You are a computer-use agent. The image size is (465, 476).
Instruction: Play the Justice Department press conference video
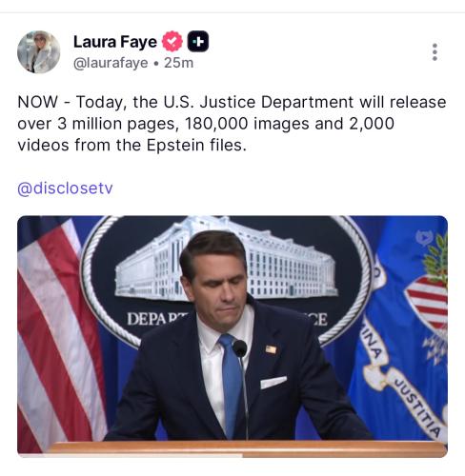232,336
